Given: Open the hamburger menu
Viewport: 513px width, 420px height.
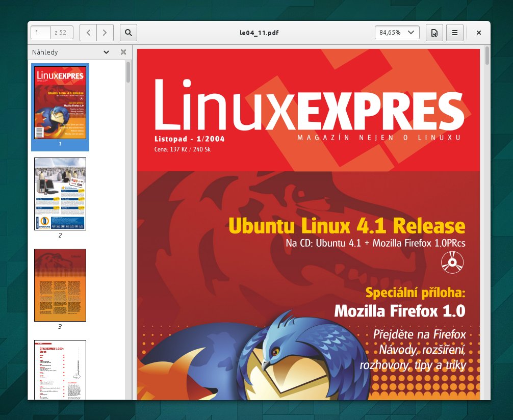Looking at the screenshot, I should 455,33.
